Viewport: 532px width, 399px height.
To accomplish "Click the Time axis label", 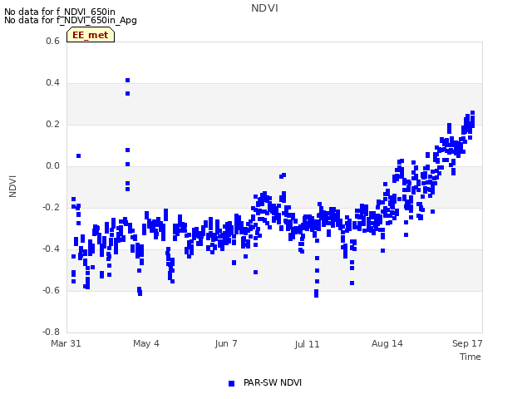I will click(470, 357).
